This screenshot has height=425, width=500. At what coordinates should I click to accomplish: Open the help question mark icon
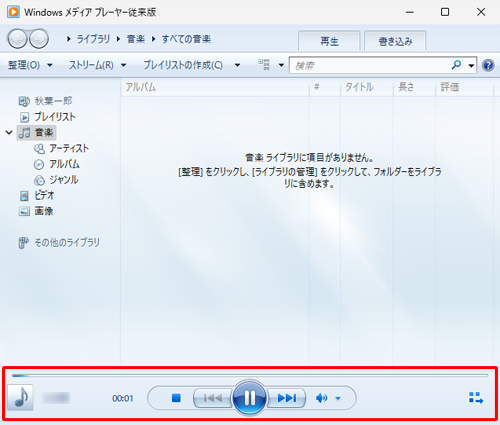pyautogui.click(x=488, y=65)
